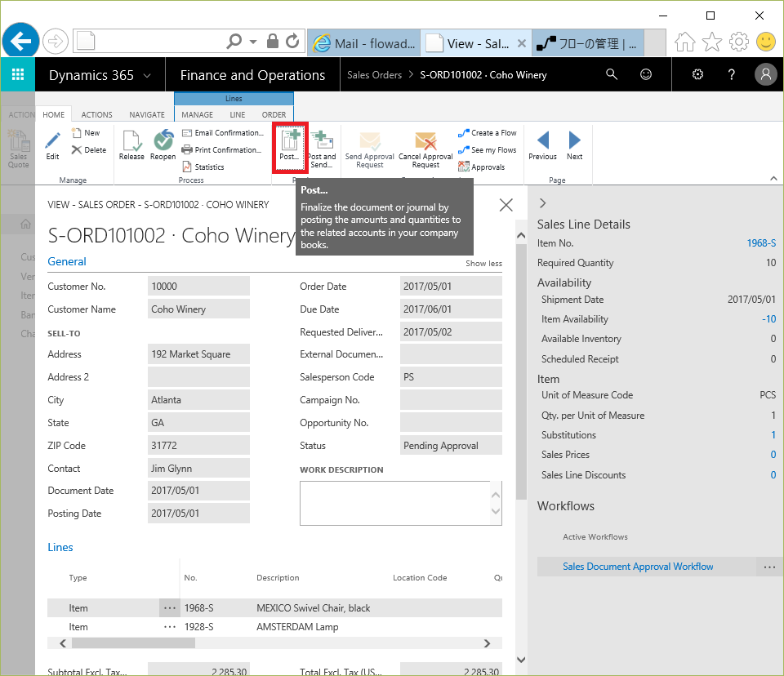Click the Status field Pending Approval
This screenshot has width=784, height=676.
pos(451,446)
